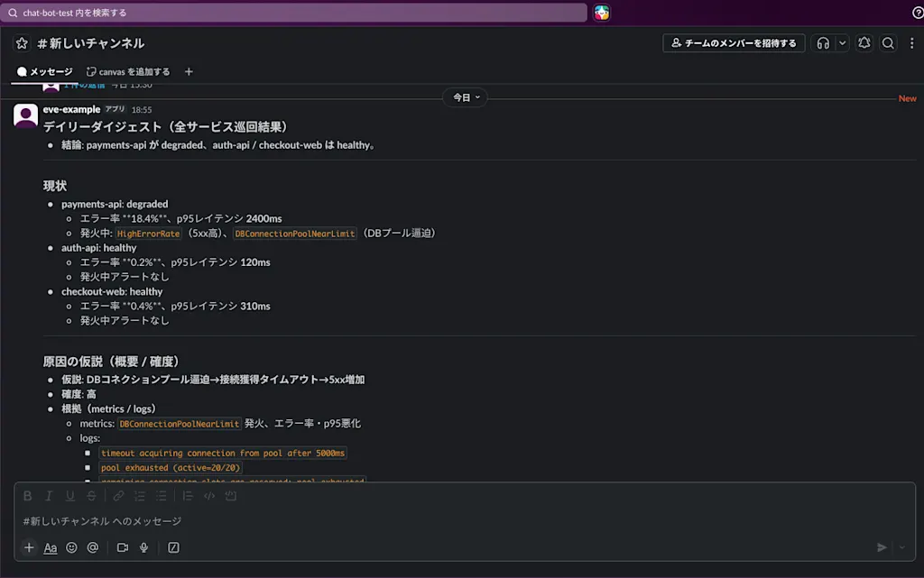
Task: Toggle strikethrough formatting
Action: 91,496
